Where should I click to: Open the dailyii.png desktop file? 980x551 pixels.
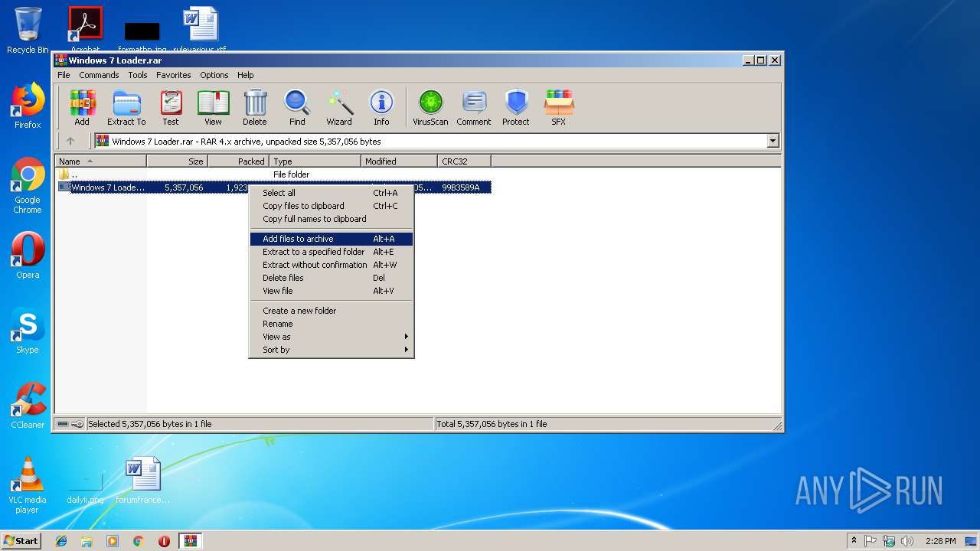click(86, 485)
